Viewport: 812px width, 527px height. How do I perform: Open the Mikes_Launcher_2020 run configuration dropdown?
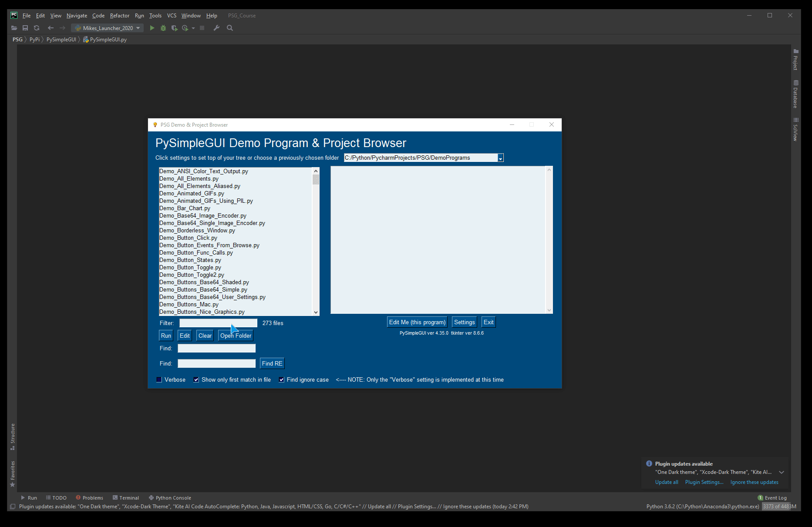[x=108, y=28]
